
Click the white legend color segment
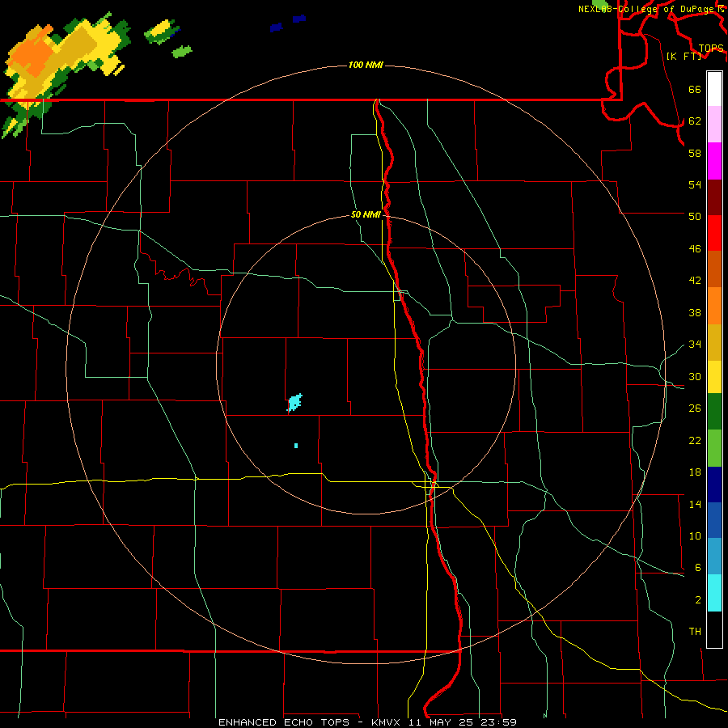[714, 89]
